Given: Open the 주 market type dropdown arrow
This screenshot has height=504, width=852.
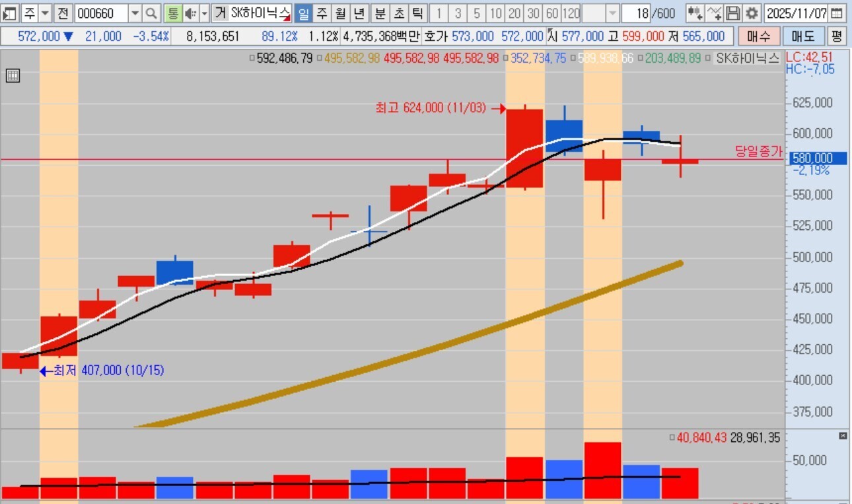Looking at the screenshot, I should 45,13.
